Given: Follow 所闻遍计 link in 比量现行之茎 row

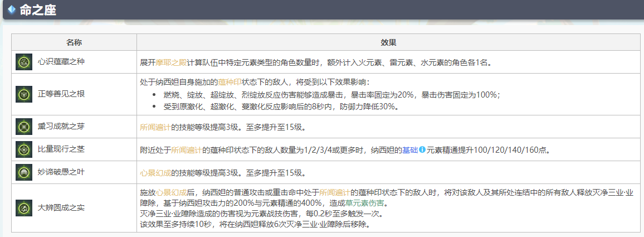Looking at the screenshot, I should pos(187,150).
